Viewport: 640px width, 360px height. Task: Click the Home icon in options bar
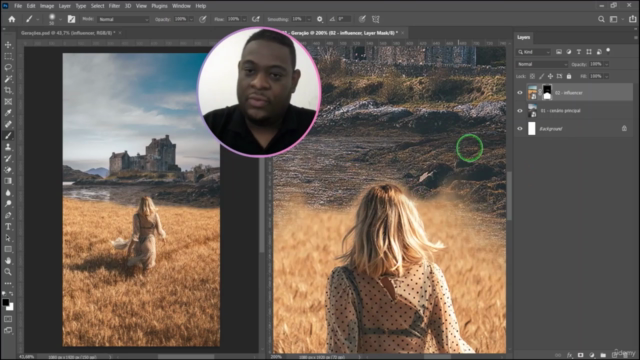point(12,19)
